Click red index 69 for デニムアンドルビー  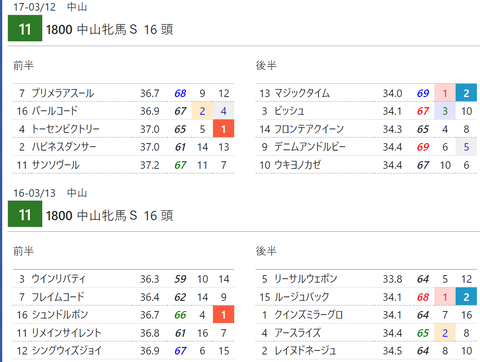coord(423,147)
